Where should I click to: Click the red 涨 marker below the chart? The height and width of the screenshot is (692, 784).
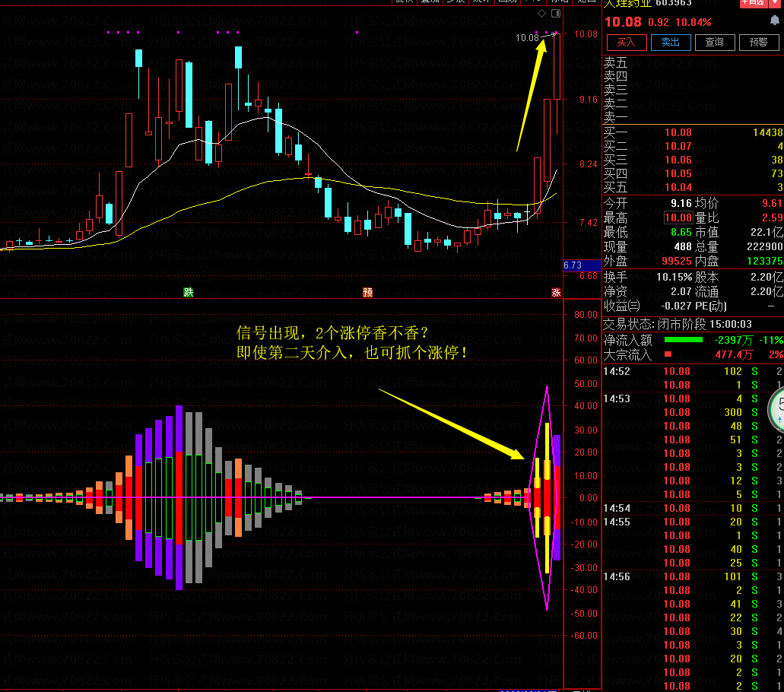[556, 293]
